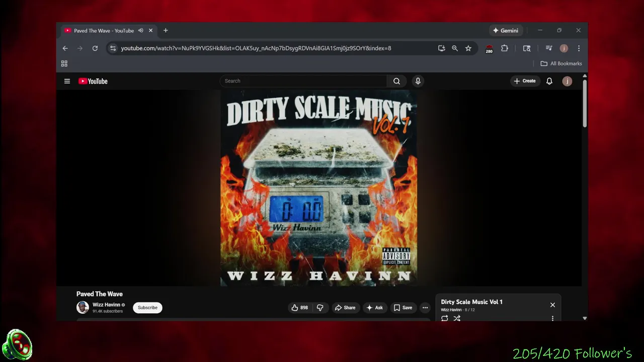Install app icon in the address bar

click(441, 48)
